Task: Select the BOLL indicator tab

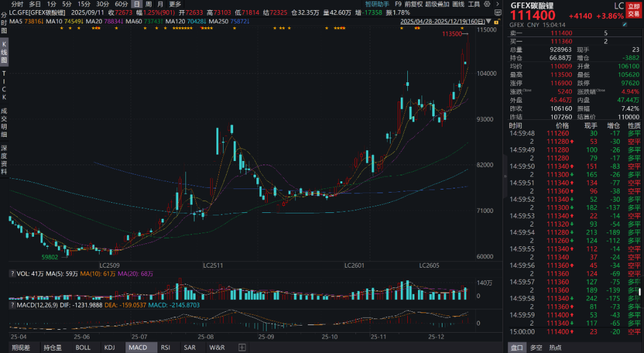Action: pyautogui.click(x=83, y=347)
